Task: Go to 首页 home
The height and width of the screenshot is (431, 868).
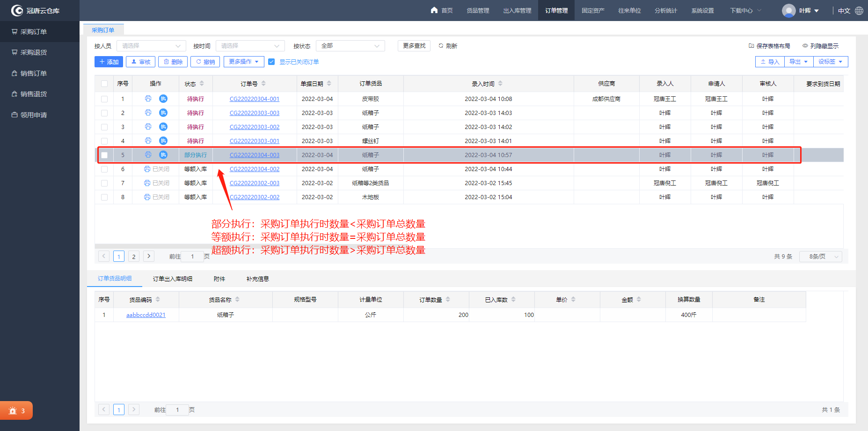Action: [442, 10]
